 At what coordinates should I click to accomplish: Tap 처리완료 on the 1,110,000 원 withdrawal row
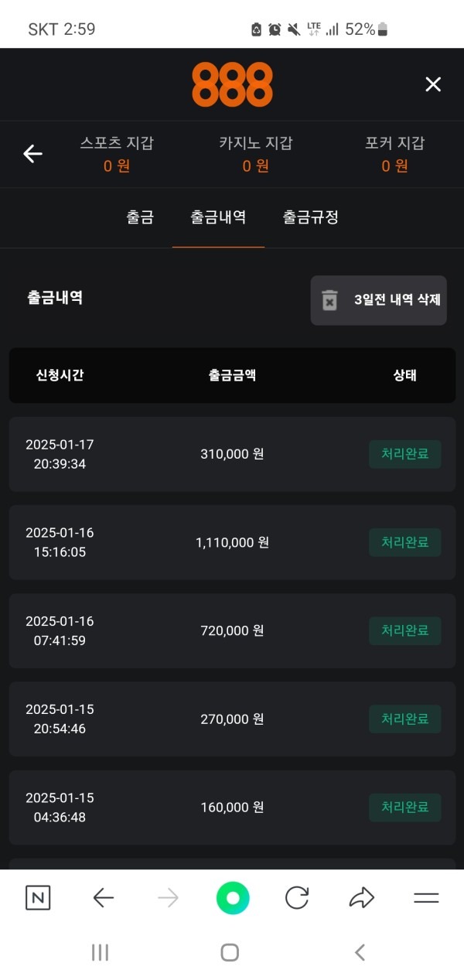[404, 542]
